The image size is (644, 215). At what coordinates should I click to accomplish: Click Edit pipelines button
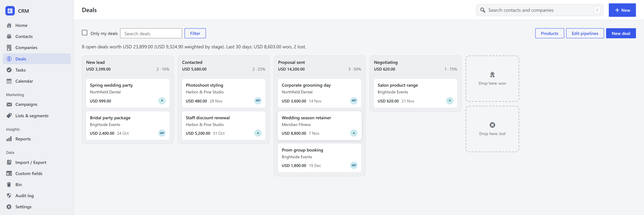(x=585, y=33)
